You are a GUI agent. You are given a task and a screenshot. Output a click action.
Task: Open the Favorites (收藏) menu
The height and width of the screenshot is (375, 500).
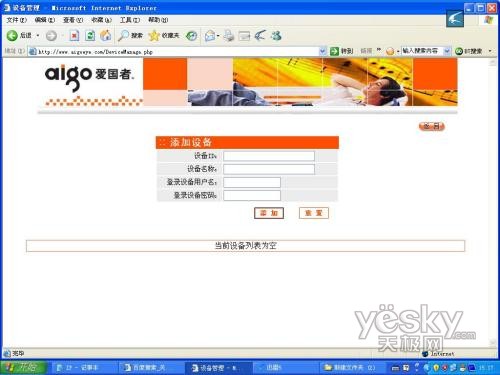[101, 20]
